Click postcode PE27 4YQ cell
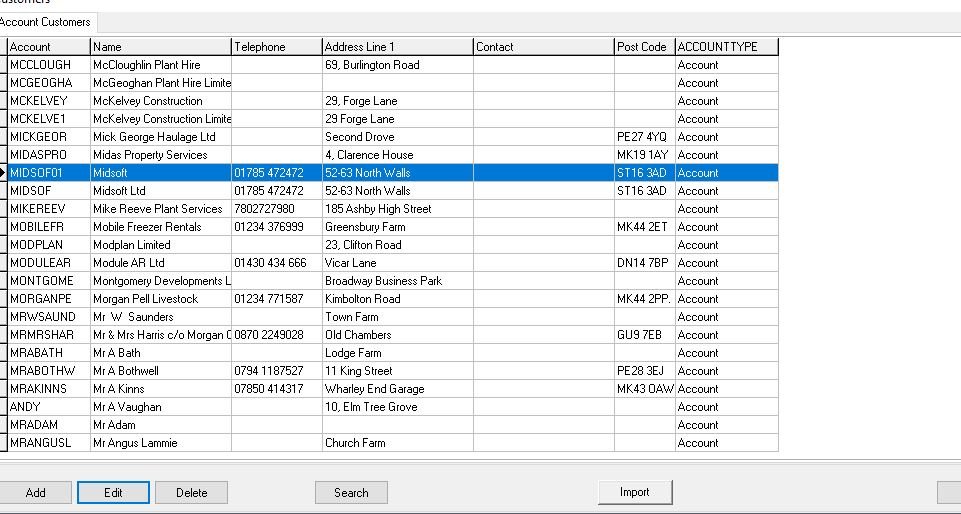Viewport: 961px width, 514px height. [x=645, y=137]
